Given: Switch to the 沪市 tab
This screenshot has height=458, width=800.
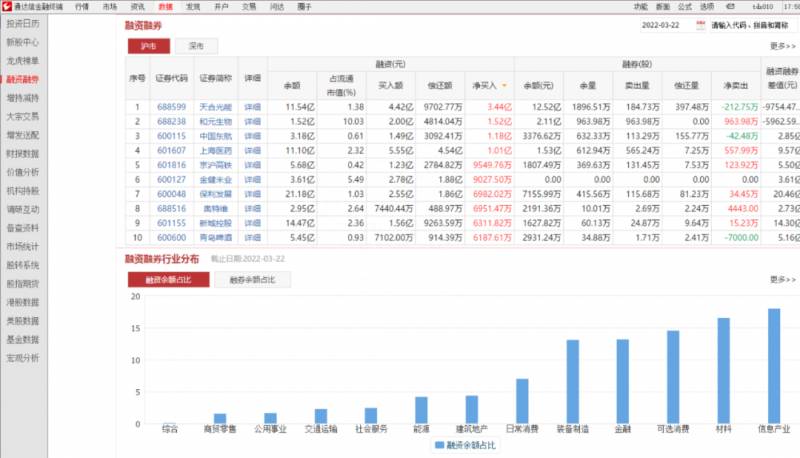Looking at the screenshot, I should (148, 46).
